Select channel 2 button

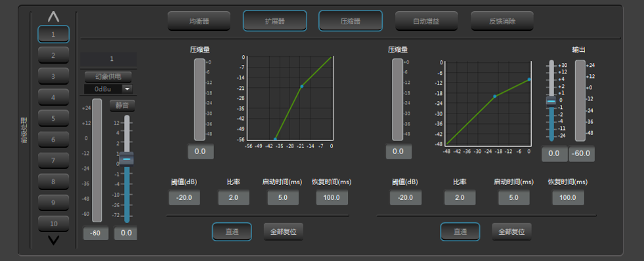53,55
